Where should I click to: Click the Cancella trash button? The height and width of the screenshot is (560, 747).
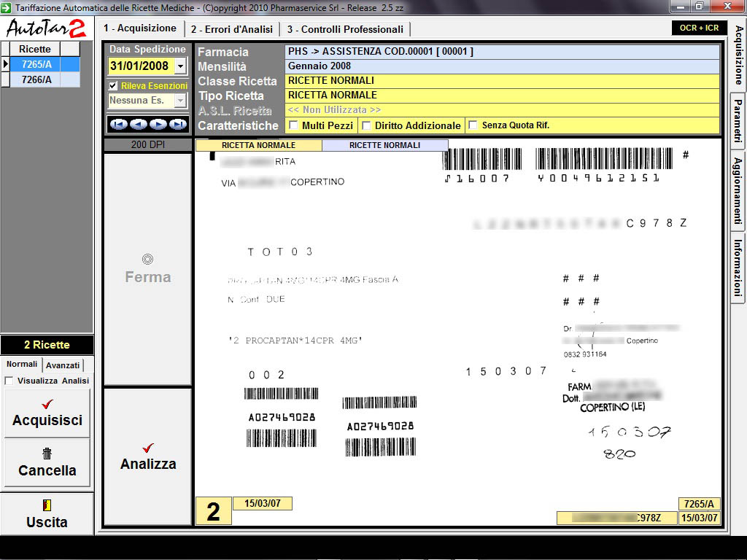click(47, 462)
